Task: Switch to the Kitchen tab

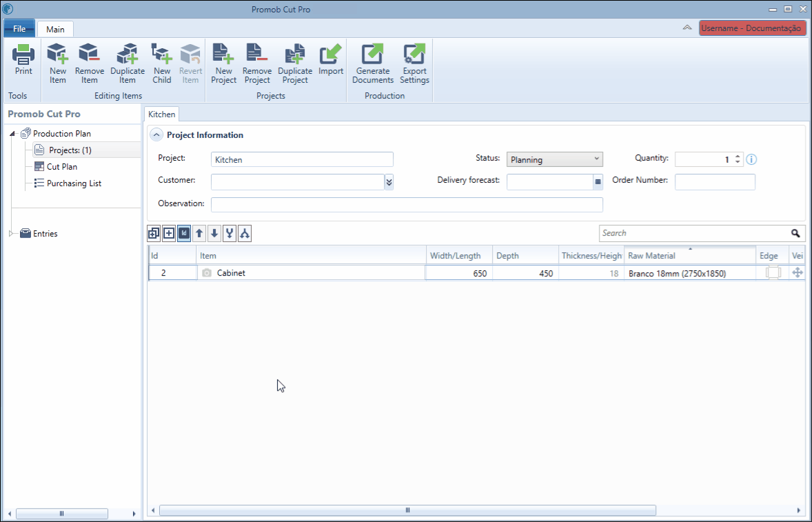Action: [x=161, y=114]
